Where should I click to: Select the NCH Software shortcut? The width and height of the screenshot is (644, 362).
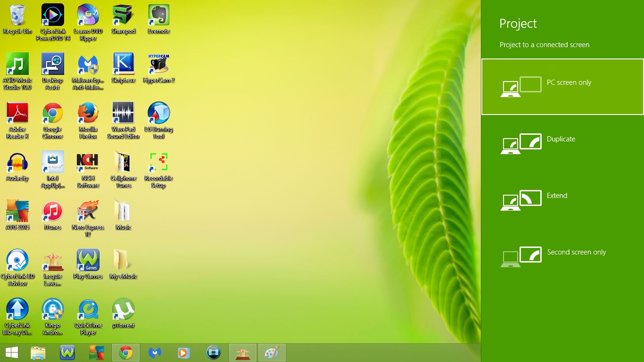click(88, 170)
